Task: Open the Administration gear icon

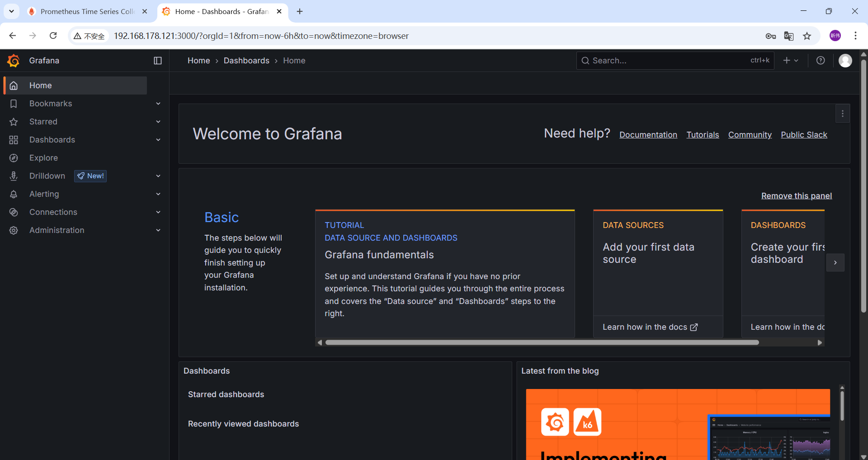Action: coord(14,230)
